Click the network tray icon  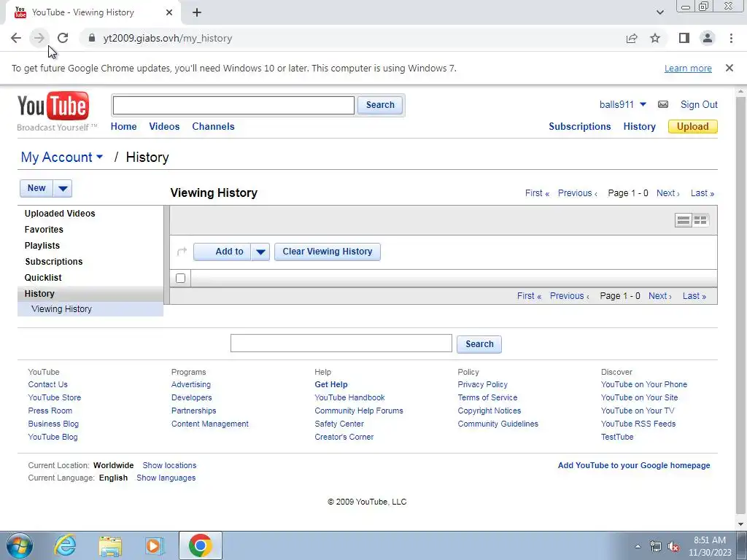656,546
